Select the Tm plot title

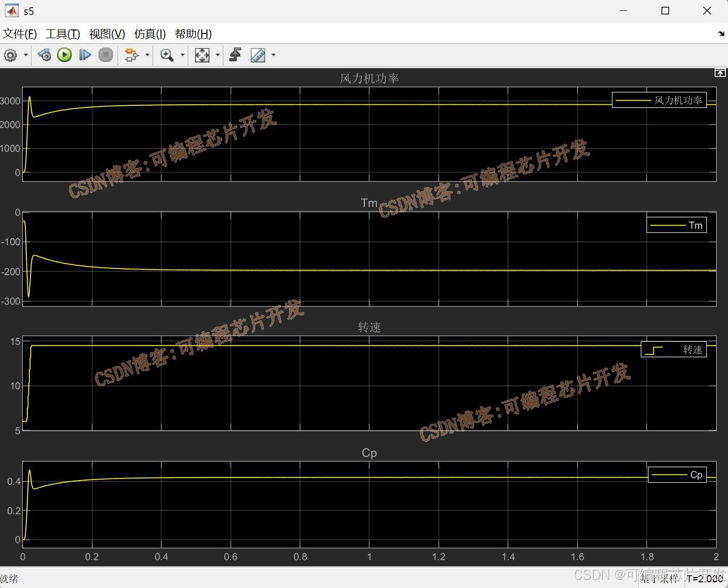click(369, 203)
